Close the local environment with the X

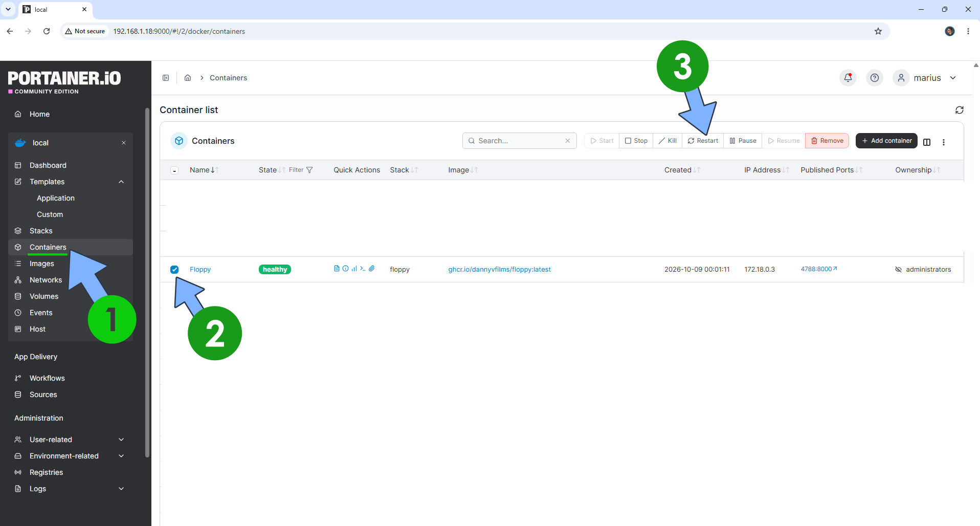pos(124,143)
